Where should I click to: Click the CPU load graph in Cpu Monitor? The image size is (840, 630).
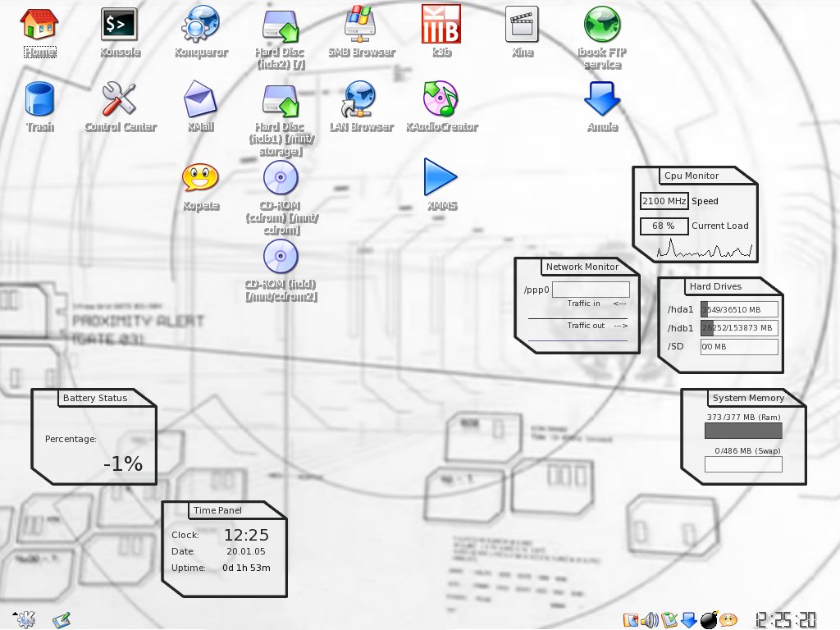coord(705,249)
